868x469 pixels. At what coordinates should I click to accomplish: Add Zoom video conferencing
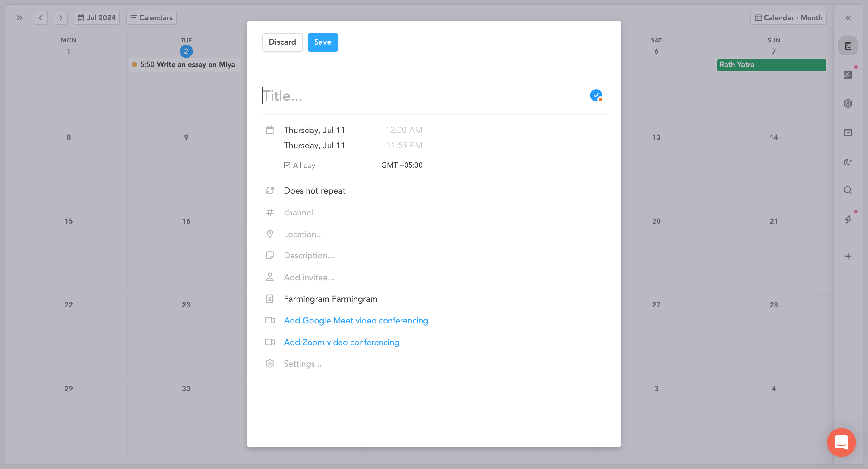pyautogui.click(x=341, y=342)
